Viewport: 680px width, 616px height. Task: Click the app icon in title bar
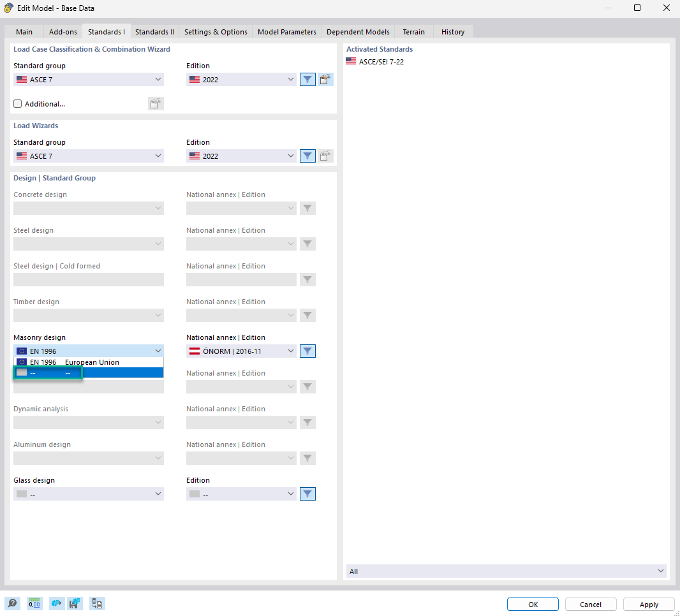[x=8, y=8]
